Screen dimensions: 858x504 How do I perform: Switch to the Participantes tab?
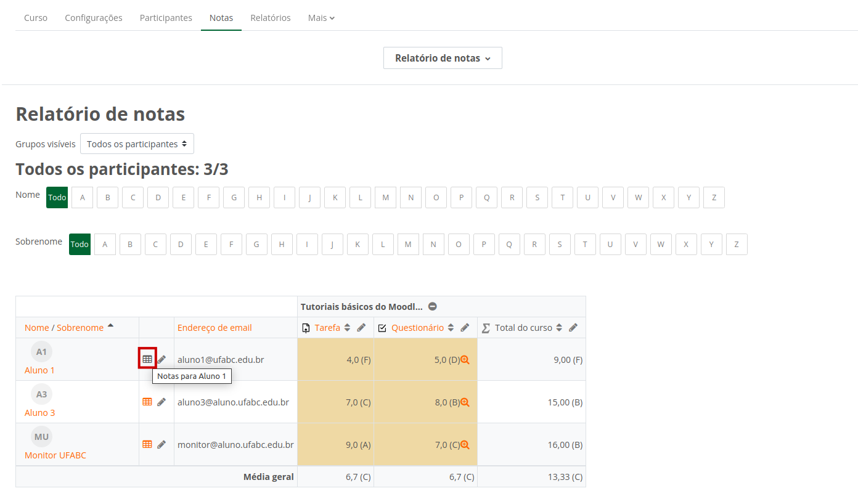pos(166,18)
